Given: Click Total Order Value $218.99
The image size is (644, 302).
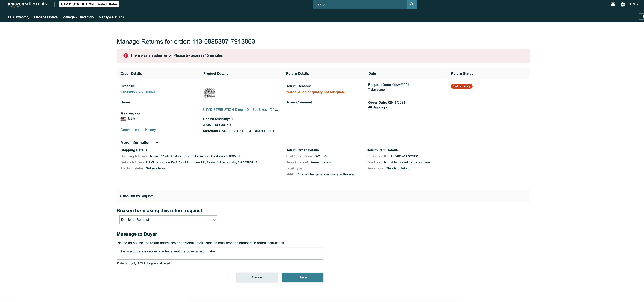Looking at the screenshot, I should coord(321,156).
